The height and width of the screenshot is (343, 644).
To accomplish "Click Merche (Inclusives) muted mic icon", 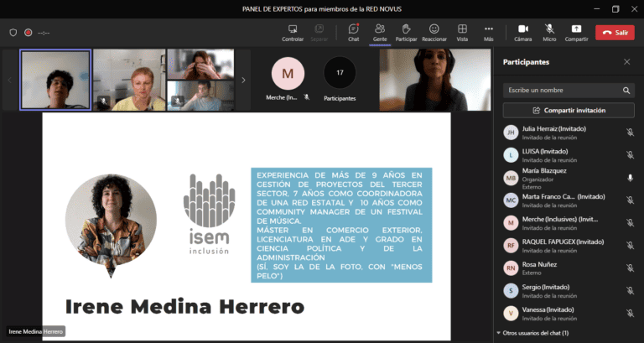I will pyautogui.click(x=630, y=222).
